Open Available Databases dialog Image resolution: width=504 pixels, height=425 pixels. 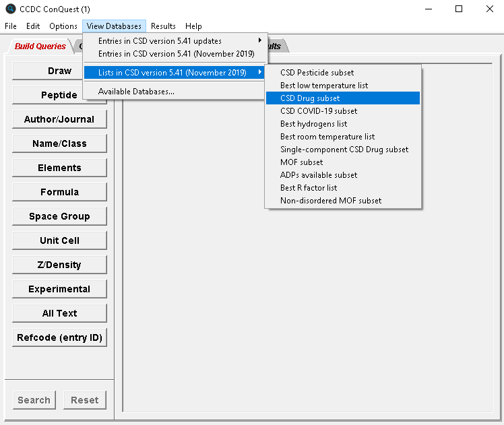[136, 92]
